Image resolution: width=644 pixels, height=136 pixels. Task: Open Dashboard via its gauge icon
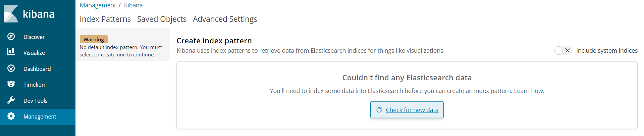(x=11, y=68)
